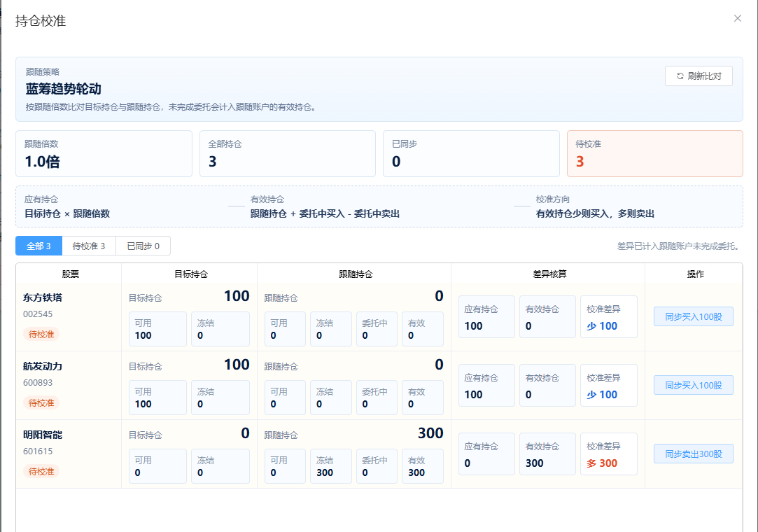The width and height of the screenshot is (758, 532).
Task: Click 航发动力 目标持仓 可用 100 cell
Action: 157,398
